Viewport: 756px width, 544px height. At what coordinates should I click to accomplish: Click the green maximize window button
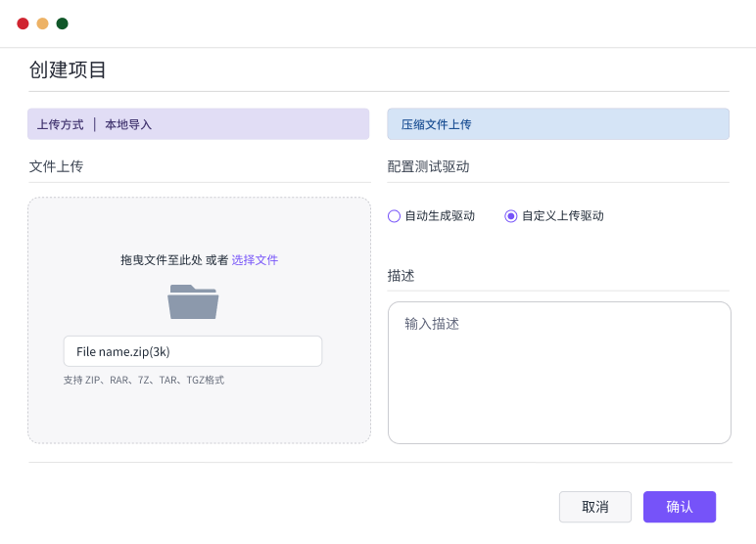tap(62, 23)
